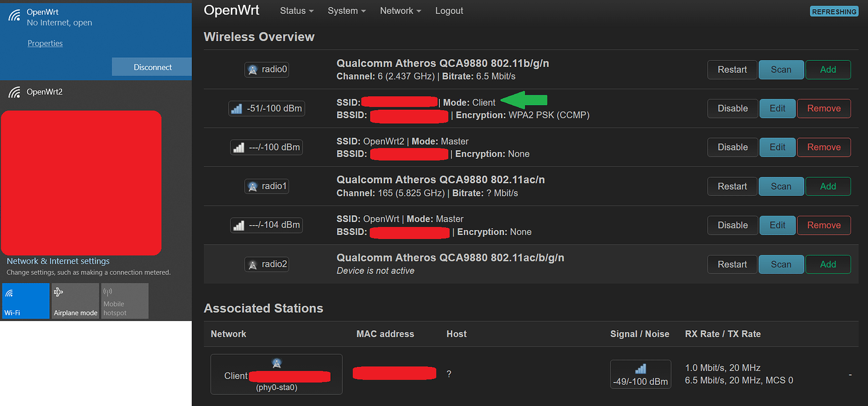Toggle the Wi-Fi quick action tile
The width and height of the screenshot is (868, 406).
coord(26,301)
